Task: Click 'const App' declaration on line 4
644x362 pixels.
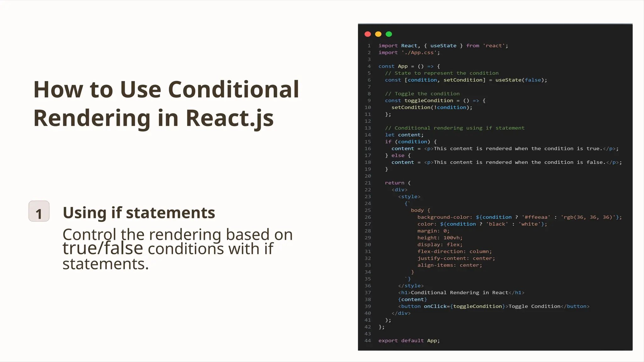Action: click(393, 66)
